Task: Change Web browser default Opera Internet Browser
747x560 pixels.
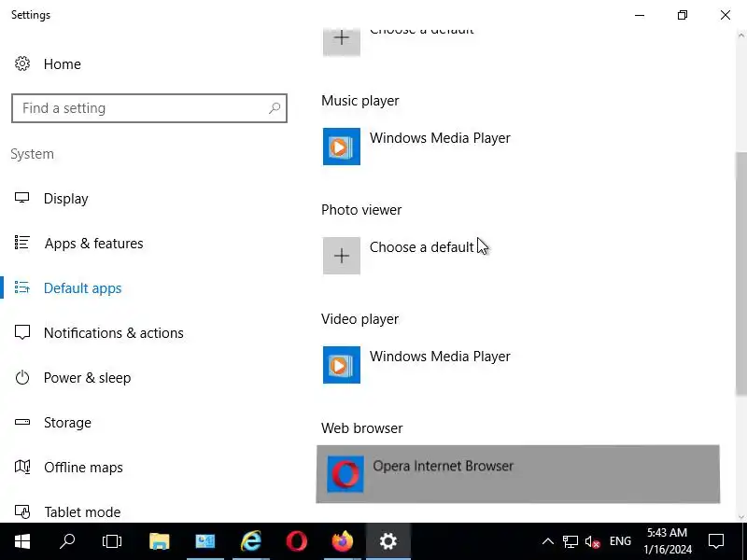Action: (x=518, y=474)
